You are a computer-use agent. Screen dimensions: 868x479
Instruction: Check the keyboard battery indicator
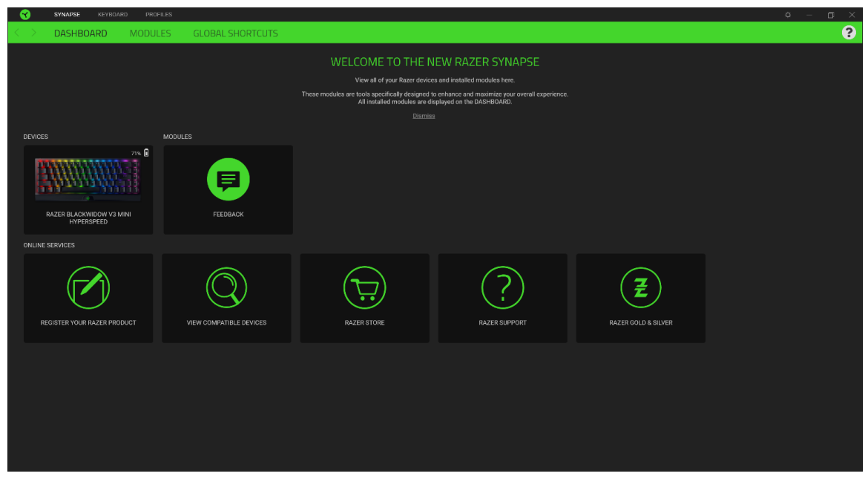point(145,152)
